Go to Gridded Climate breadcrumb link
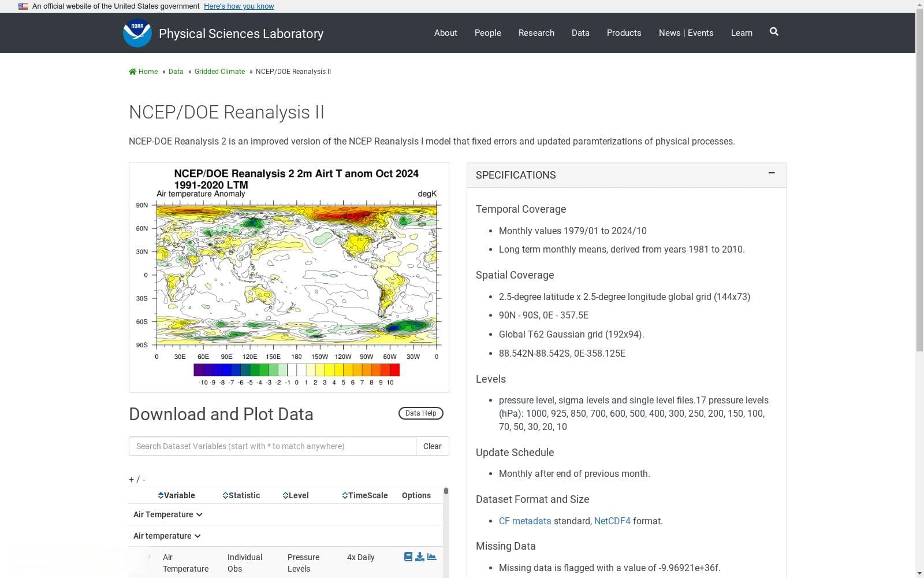924x578 pixels. pyautogui.click(x=219, y=72)
